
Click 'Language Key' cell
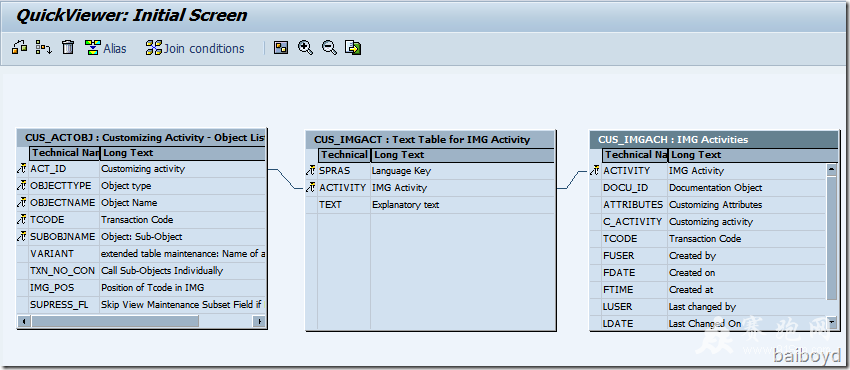click(x=463, y=171)
